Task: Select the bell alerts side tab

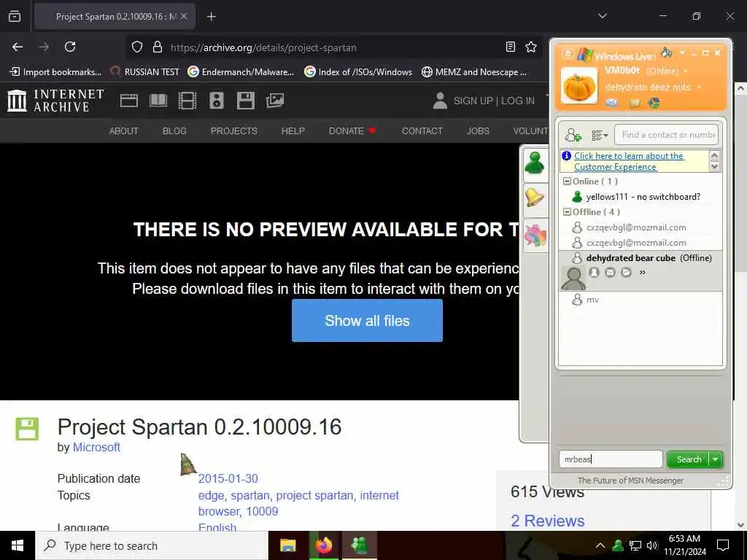Action: (535, 197)
